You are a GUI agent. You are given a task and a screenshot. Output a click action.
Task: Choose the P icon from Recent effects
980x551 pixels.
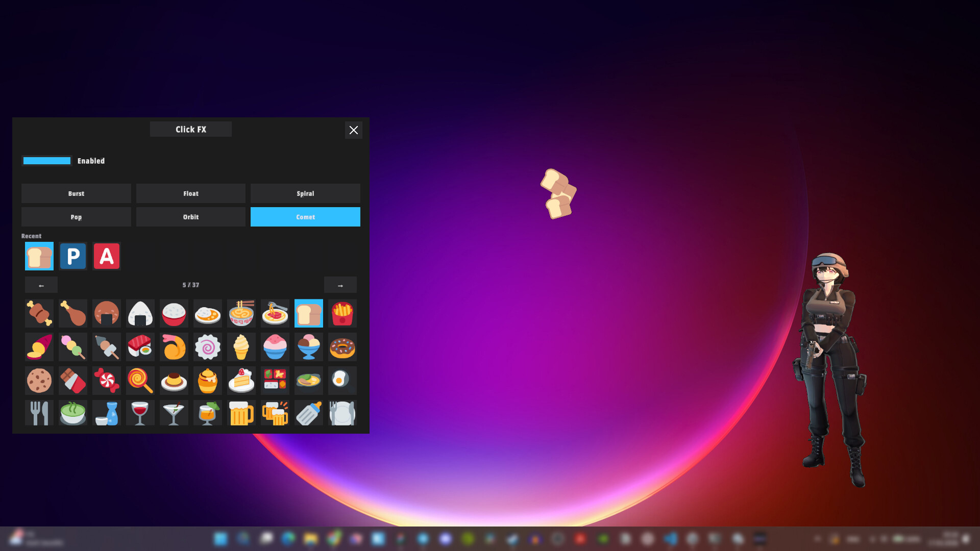(x=73, y=256)
